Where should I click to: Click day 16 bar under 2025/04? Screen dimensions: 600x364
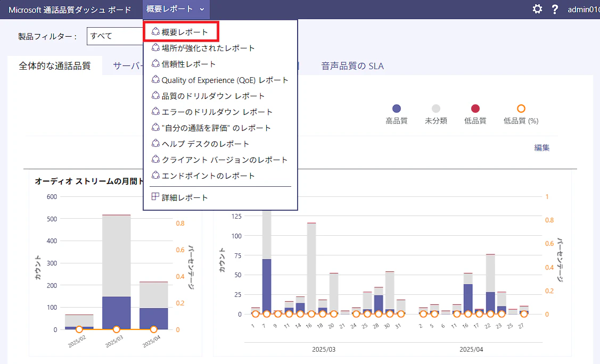coord(468,294)
